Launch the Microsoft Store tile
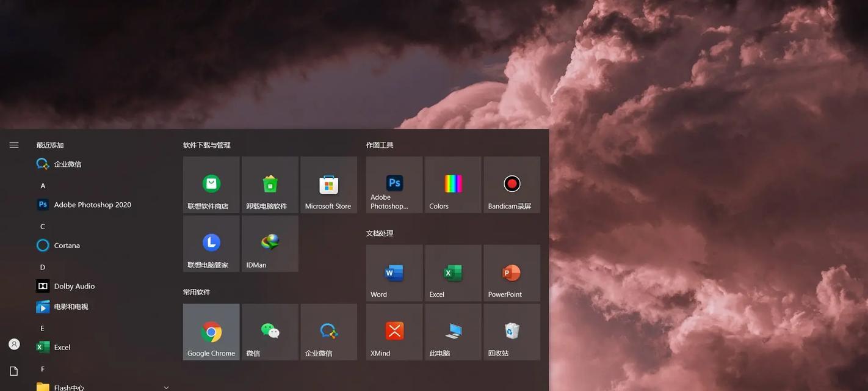This screenshot has width=868, height=391. pyautogui.click(x=328, y=185)
